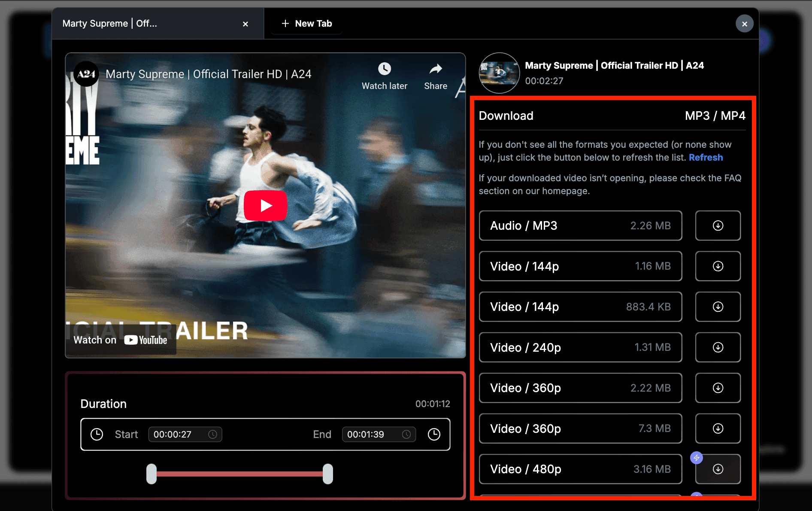Select the Video / 480p row

[580, 469]
